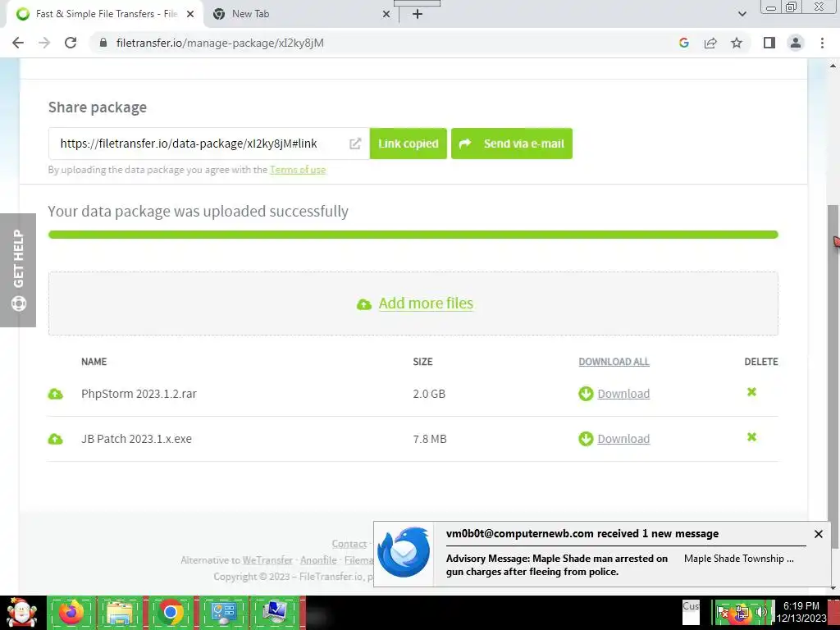840x630 pixels.
Task: Delete PhpStorm 2023.1.2.rar with the X
Action: (751, 392)
